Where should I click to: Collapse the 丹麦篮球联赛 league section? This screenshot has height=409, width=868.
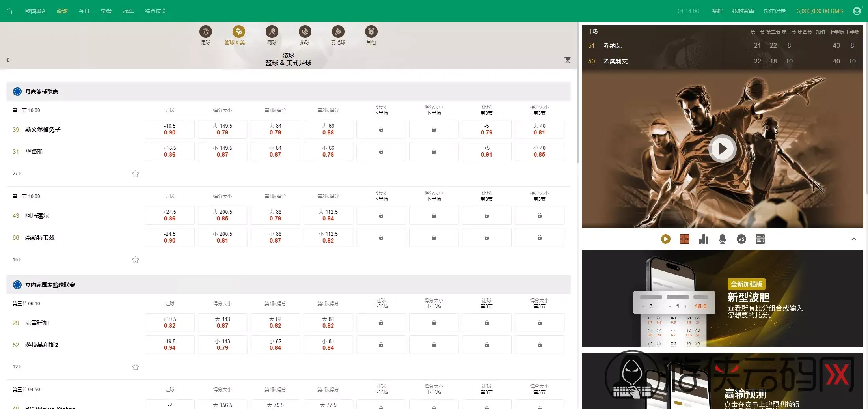pos(289,92)
